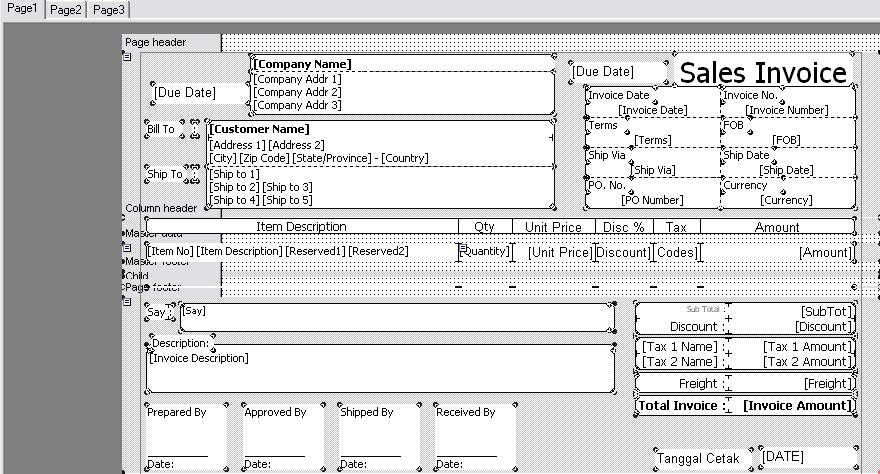Click the Page header band icon
This screenshot has height=474, width=880.
pyautogui.click(x=127, y=57)
